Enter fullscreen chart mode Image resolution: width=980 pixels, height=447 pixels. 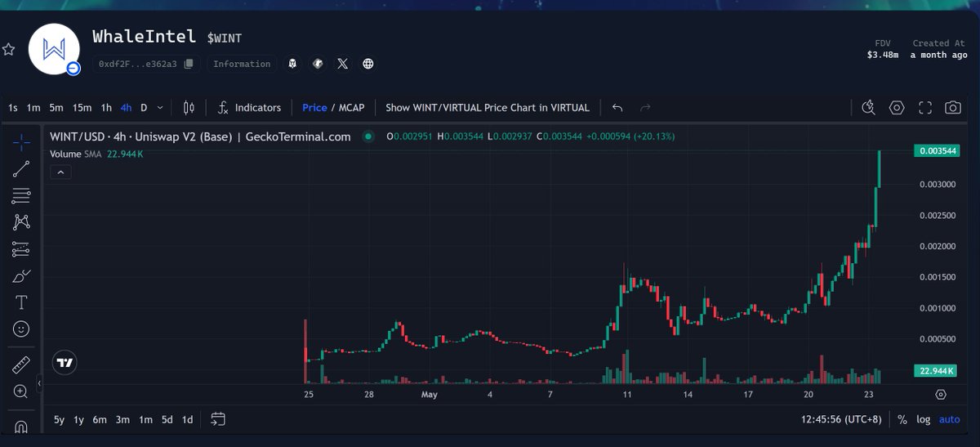[x=925, y=108]
